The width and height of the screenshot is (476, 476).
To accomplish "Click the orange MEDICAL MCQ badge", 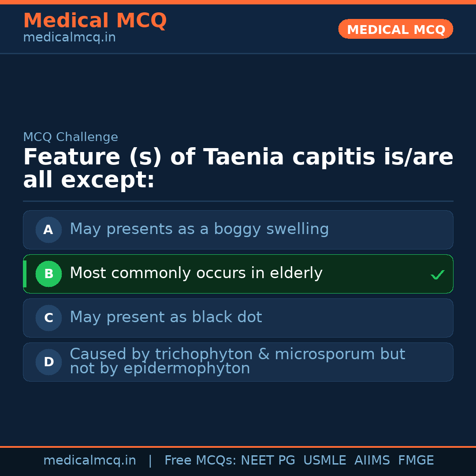I will [x=395, y=29].
